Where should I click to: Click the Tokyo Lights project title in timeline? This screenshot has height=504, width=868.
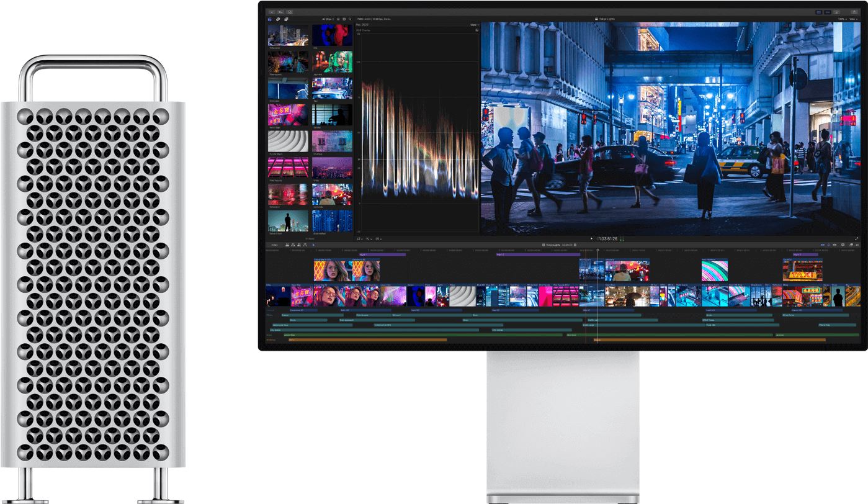pos(553,245)
